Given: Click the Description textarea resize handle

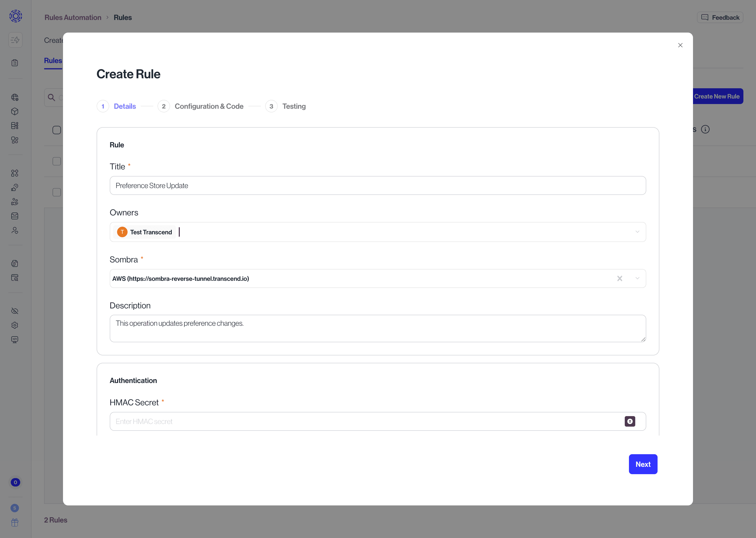Looking at the screenshot, I should pos(643,339).
